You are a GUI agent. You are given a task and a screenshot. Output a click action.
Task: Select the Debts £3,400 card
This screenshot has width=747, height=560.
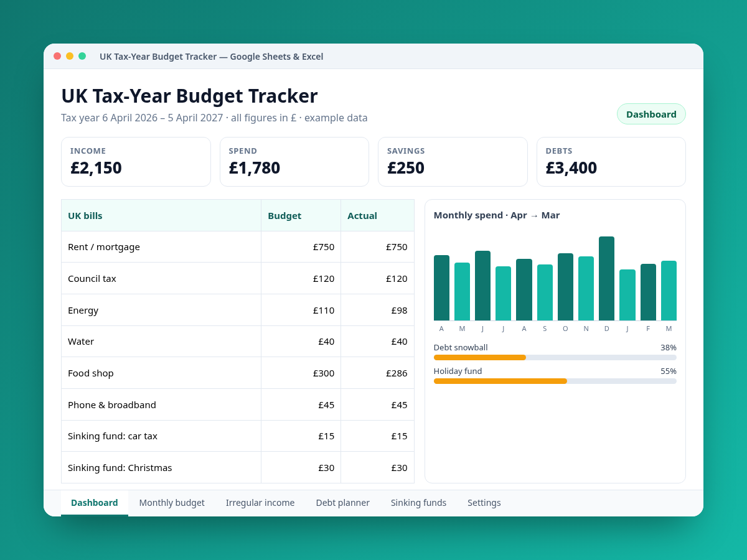click(x=611, y=162)
